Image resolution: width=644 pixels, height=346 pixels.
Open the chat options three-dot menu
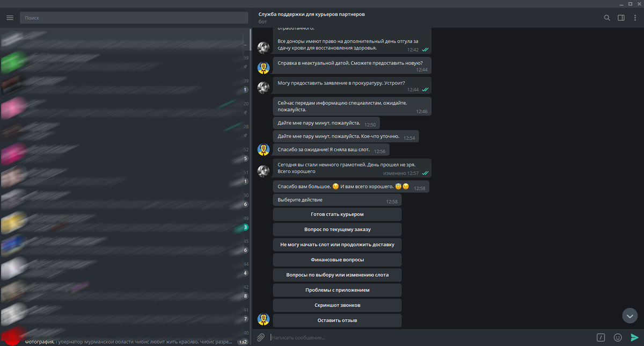point(635,18)
